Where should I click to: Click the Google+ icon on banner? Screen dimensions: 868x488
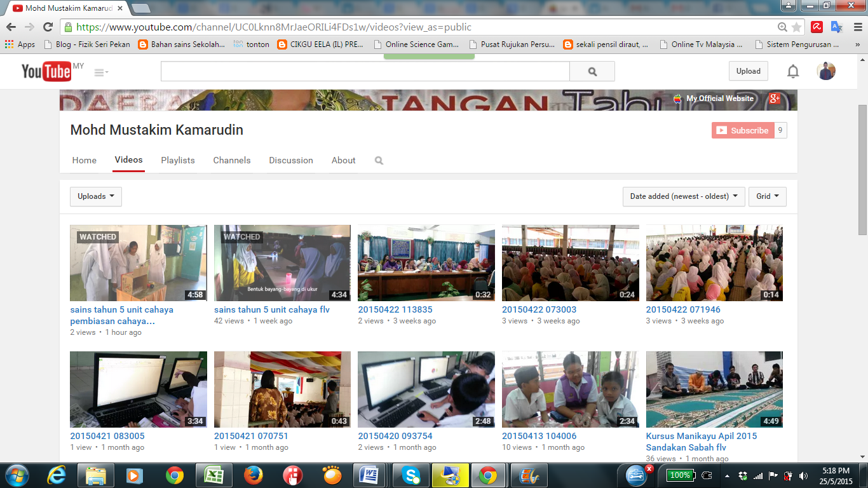tap(774, 98)
